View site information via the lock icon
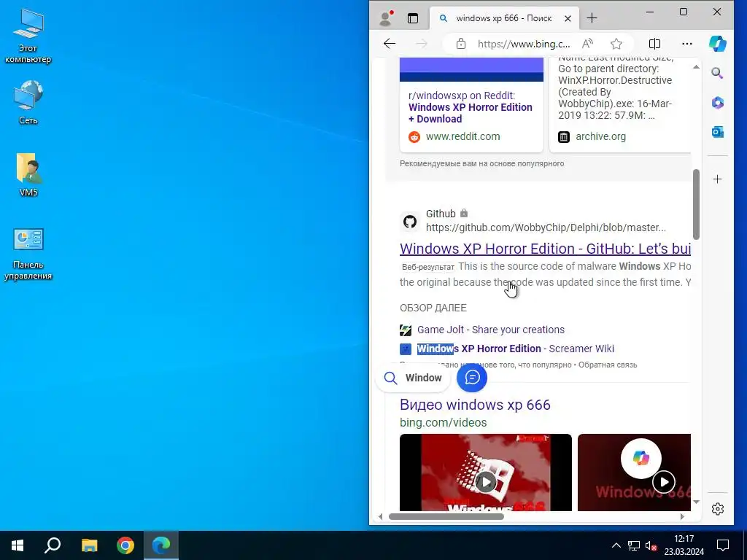The height and width of the screenshot is (560, 747). (461, 44)
